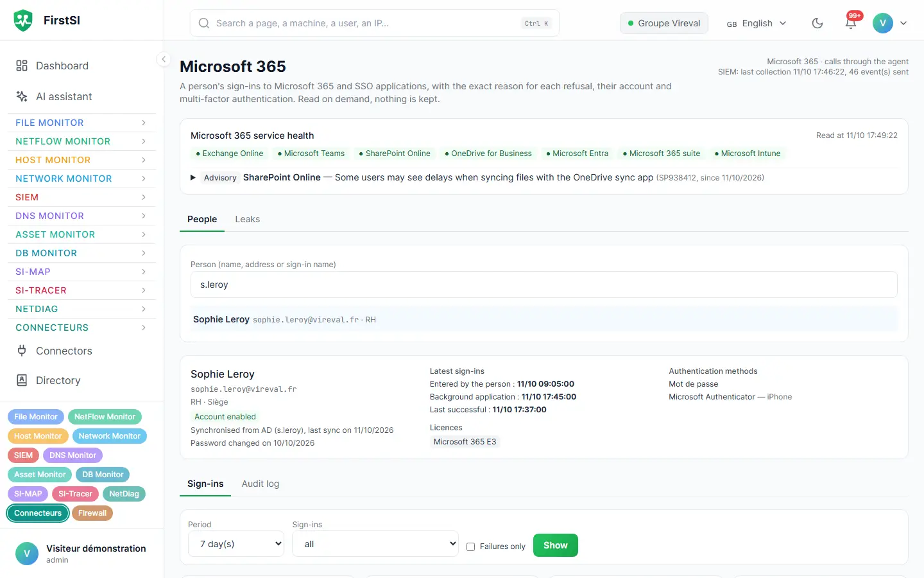Click the Microsoft 365 E3 licence badge
924x578 pixels.
coord(465,442)
